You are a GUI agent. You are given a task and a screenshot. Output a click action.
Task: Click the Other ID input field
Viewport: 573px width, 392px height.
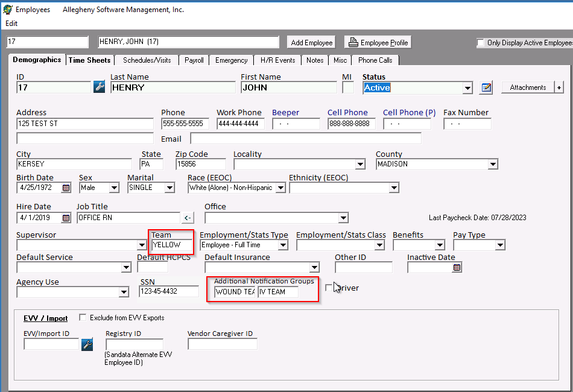[364, 268]
